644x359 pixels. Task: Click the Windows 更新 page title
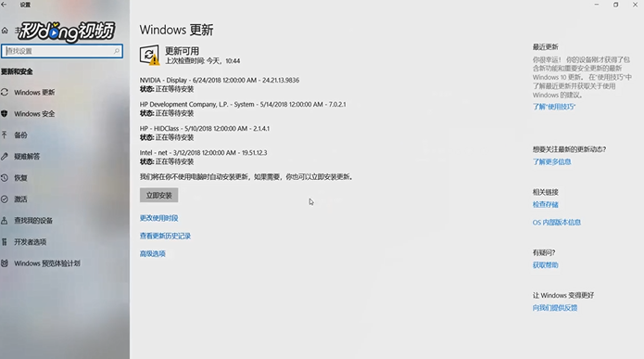[177, 30]
